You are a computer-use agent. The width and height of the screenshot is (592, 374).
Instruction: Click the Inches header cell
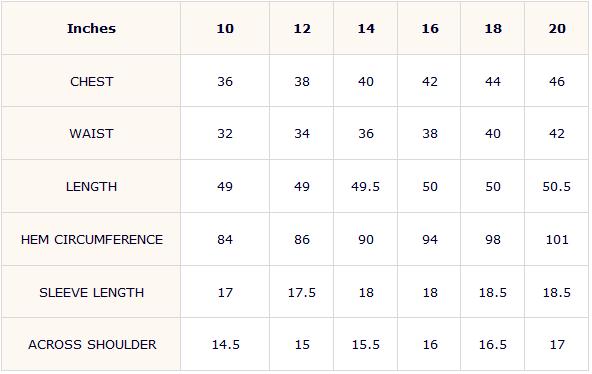coord(91,29)
